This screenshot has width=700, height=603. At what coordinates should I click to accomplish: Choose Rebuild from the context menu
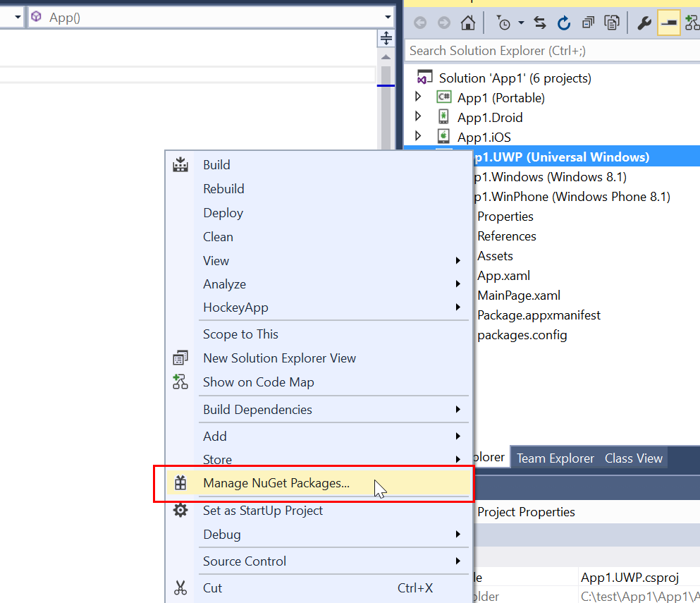pyautogui.click(x=318, y=189)
